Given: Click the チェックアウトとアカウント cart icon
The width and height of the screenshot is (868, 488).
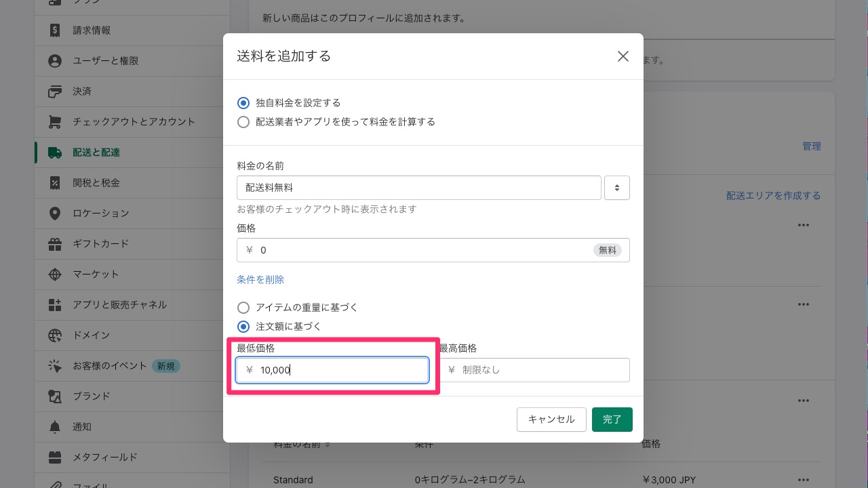Looking at the screenshot, I should [55, 122].
